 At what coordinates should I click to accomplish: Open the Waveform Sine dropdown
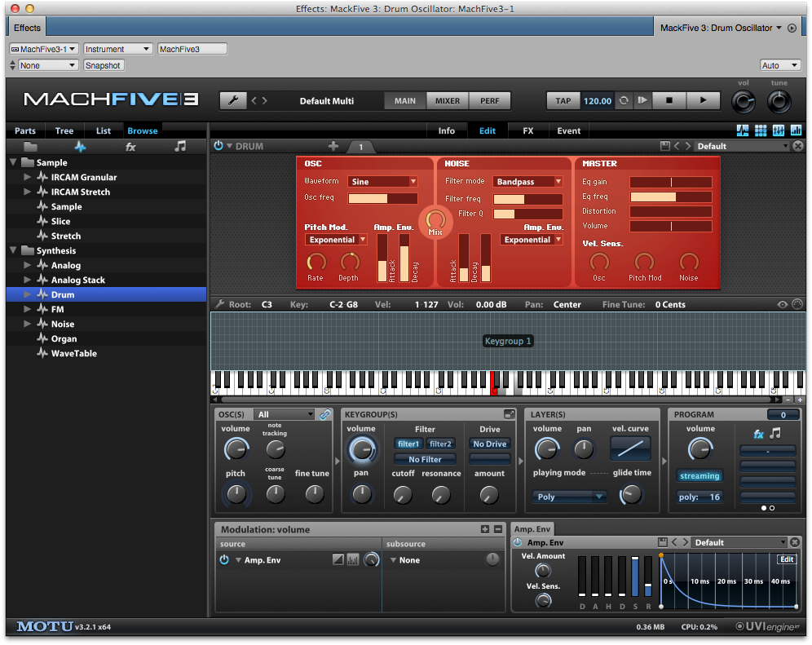pos(382,182)
